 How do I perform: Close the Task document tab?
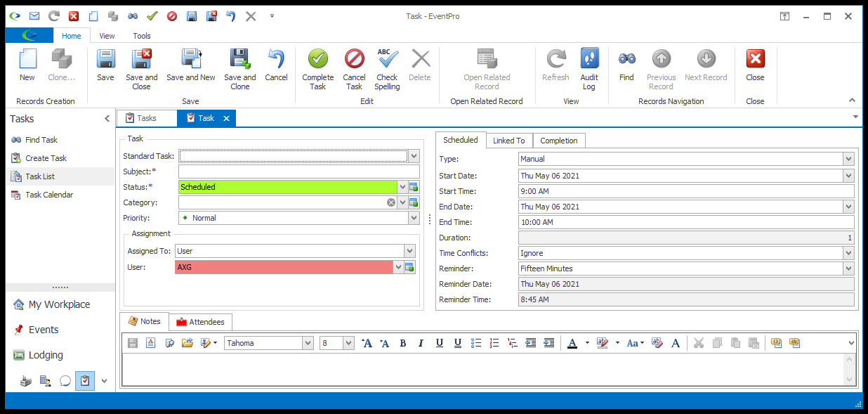[x=226, y=118]
